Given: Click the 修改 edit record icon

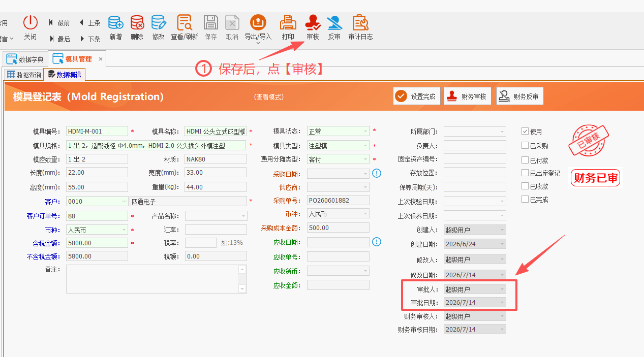Looking at the screenshot, I should coord(158,23).
